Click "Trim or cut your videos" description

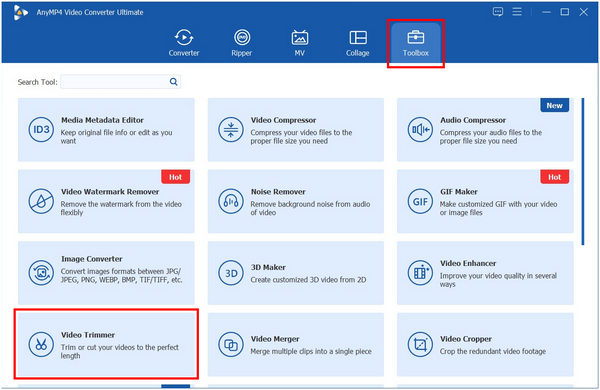click(120, 351)
